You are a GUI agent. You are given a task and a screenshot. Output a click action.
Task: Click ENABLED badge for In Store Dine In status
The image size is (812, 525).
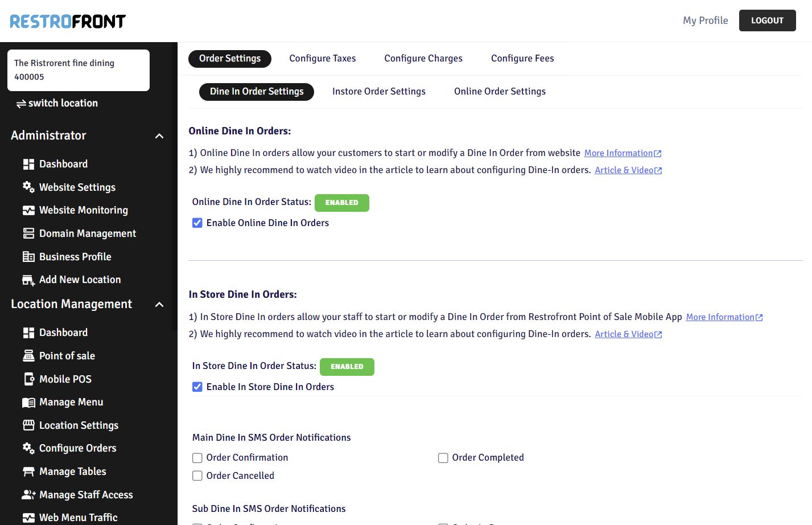pyautogui.click(x=347, y=367)
